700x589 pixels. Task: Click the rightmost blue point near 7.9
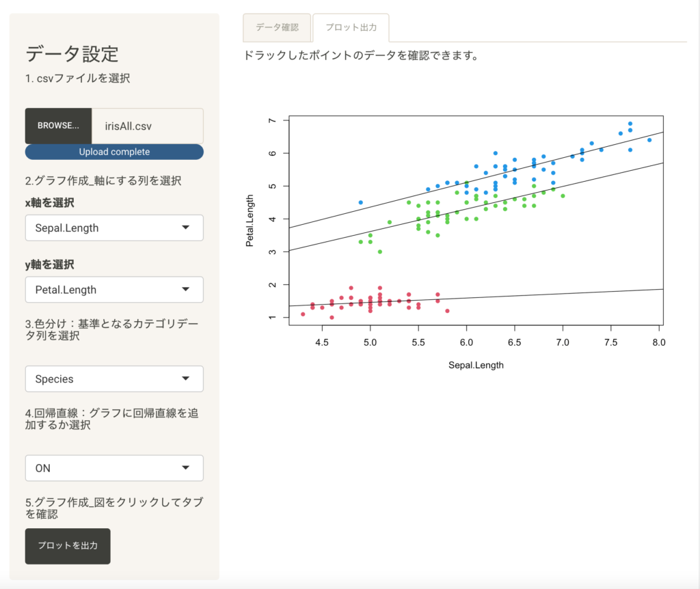pyautogui.click(x=649, y=140)
